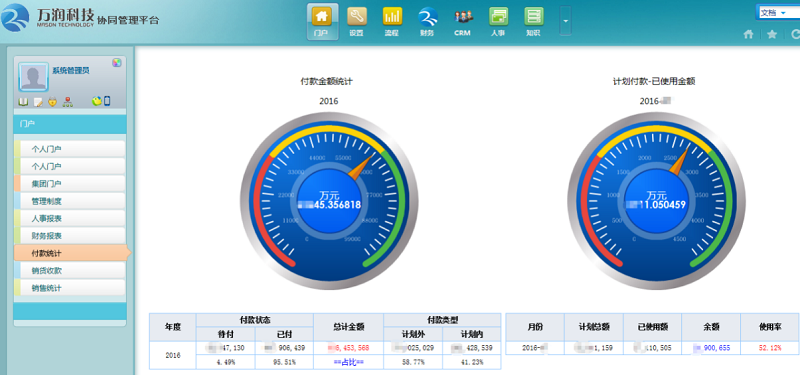This screenshot has height=375, width=800.
Task: Select the 人事 module icon
Action: tap(498, 21)
